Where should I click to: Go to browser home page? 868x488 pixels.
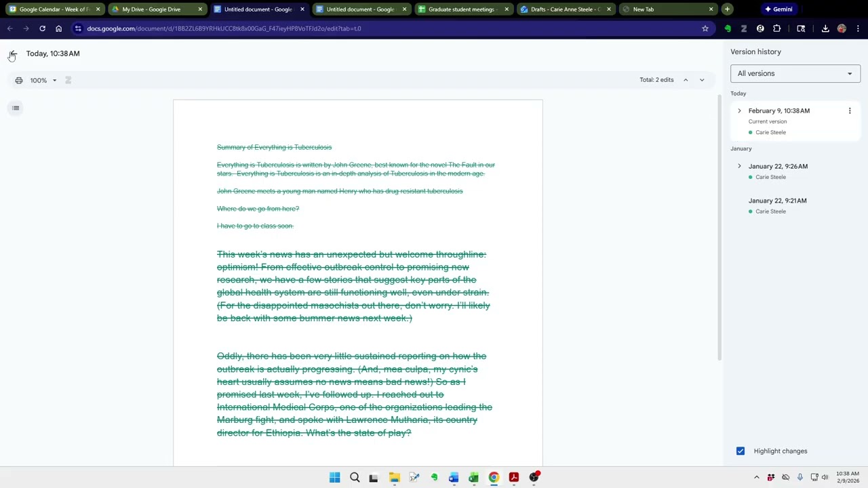tap(58, 28)
